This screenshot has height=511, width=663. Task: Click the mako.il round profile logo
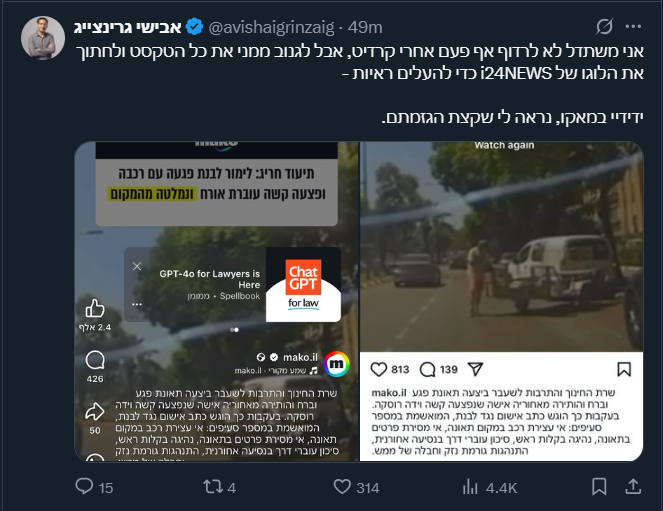[337, 364]
